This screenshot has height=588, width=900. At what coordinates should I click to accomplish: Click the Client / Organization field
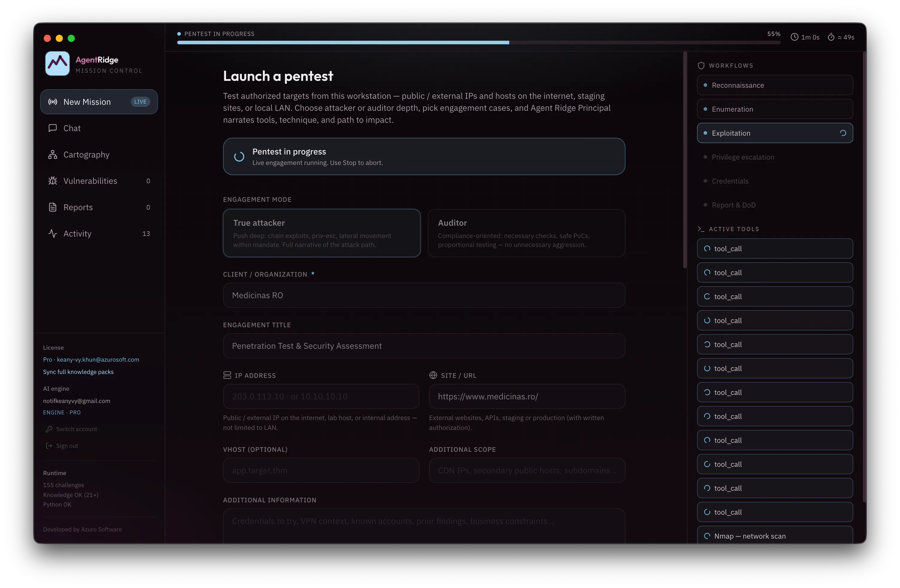[424, 295]
